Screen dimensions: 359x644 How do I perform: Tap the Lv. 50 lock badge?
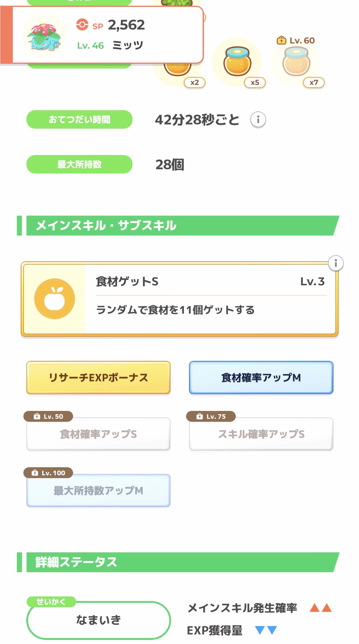[48, 416]
